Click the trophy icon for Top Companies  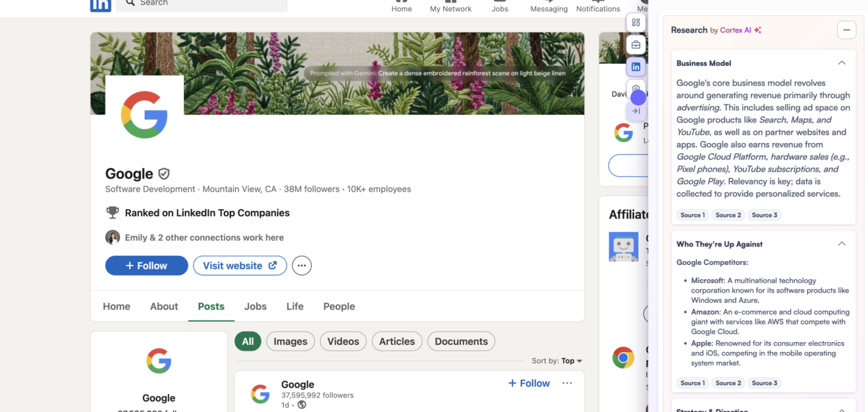click(x=113, y=213)
